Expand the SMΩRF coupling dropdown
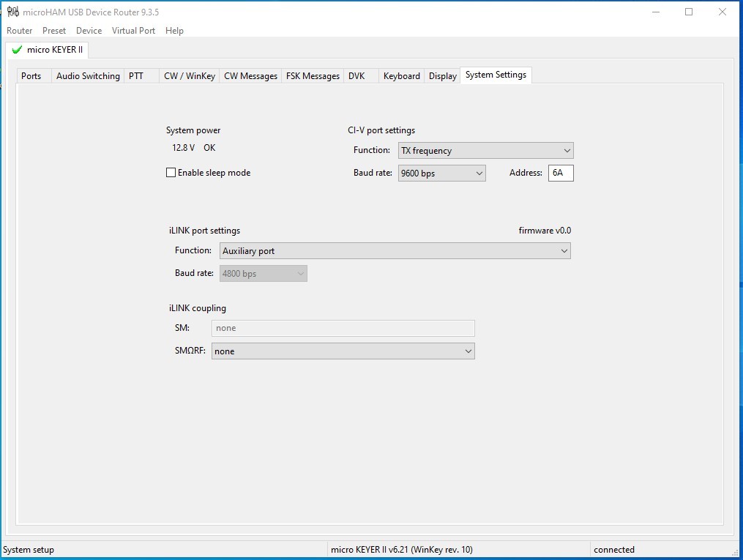Screen dimensions: 743x560 click(x=343, y=351)
